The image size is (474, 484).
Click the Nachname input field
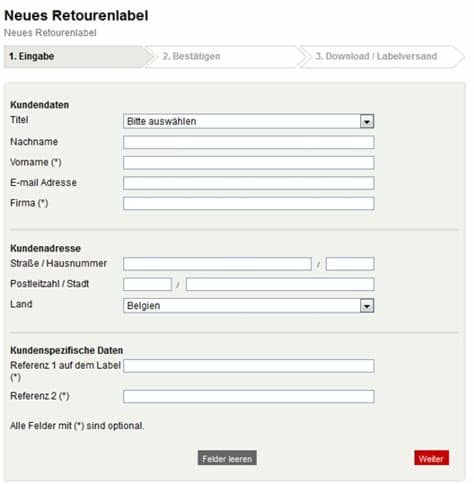coord(248,142)
